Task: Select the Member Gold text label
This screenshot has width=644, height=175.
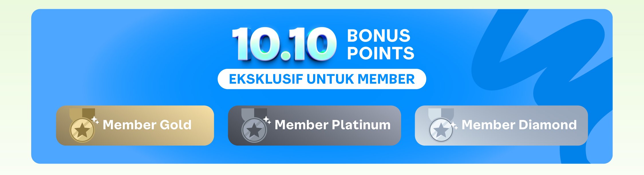Action: [x=147, y=125]
